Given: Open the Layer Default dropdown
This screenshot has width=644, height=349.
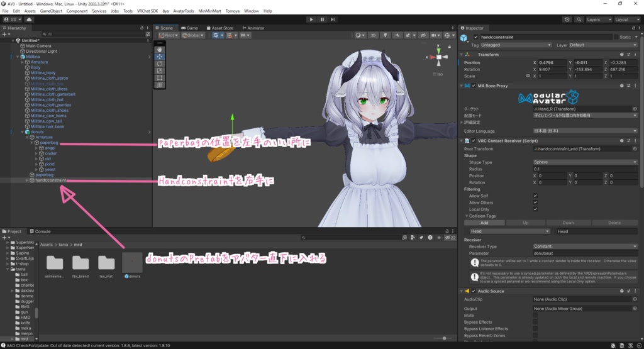Looking at the screenshot, I should point(603,45).
